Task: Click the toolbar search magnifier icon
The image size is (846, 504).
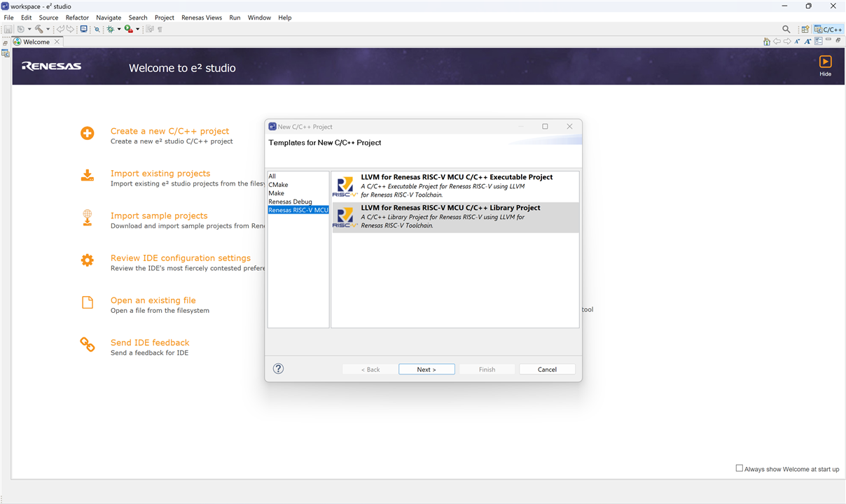Action: tap(786, 29)
